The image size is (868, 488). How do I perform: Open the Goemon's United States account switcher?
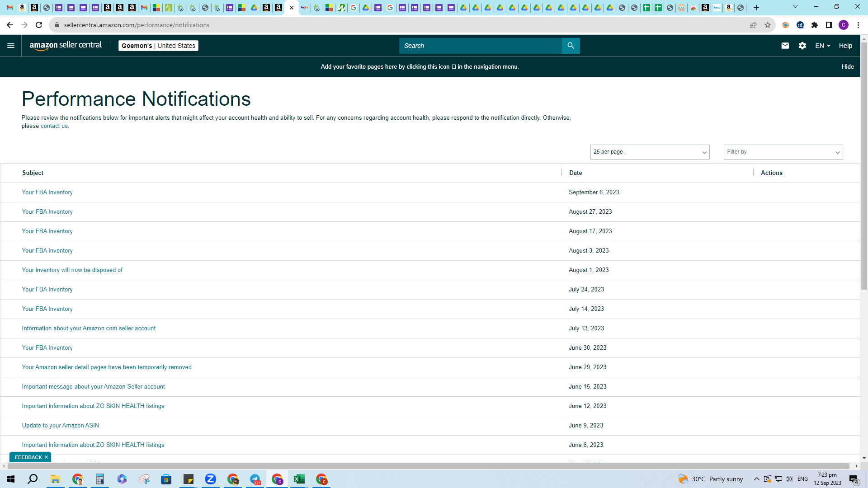(158, 46)
